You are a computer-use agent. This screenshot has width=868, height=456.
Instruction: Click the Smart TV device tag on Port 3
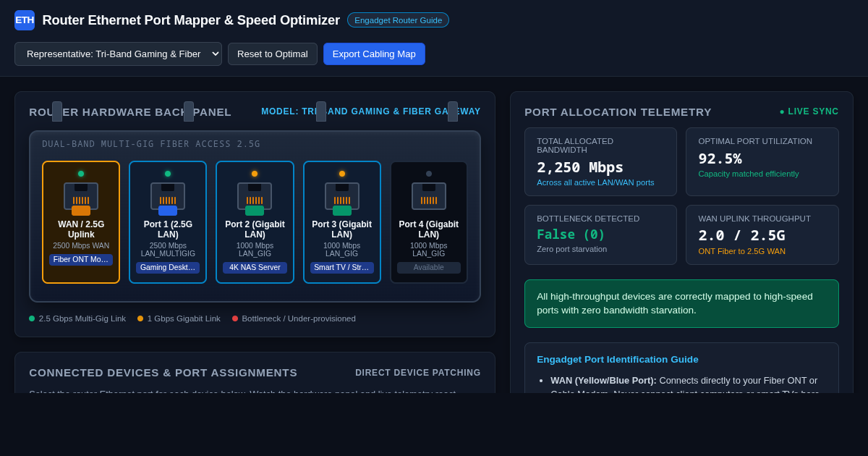tap(342, 268)
